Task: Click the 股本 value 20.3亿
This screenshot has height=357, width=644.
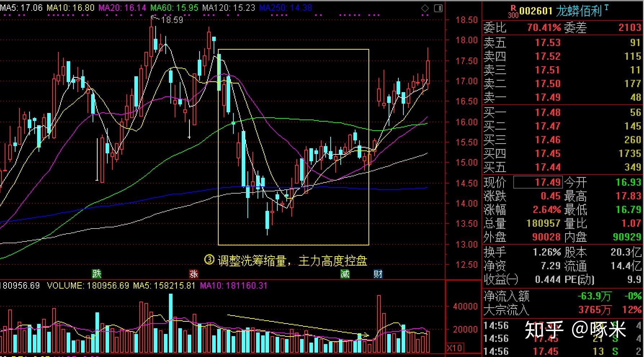Action: pyautogui.click(x=626, y=252)
